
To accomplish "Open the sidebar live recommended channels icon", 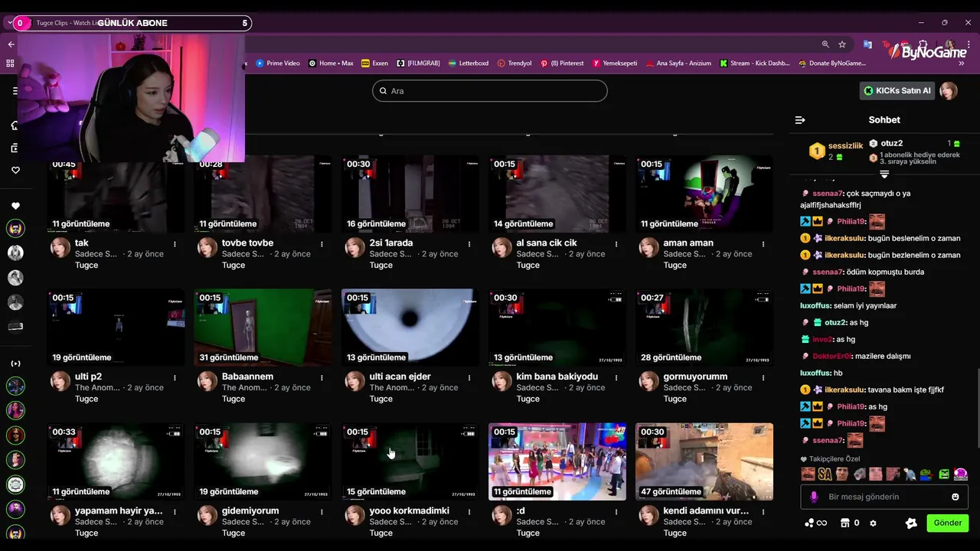I will pyautogui.click(x=15, y=364).
